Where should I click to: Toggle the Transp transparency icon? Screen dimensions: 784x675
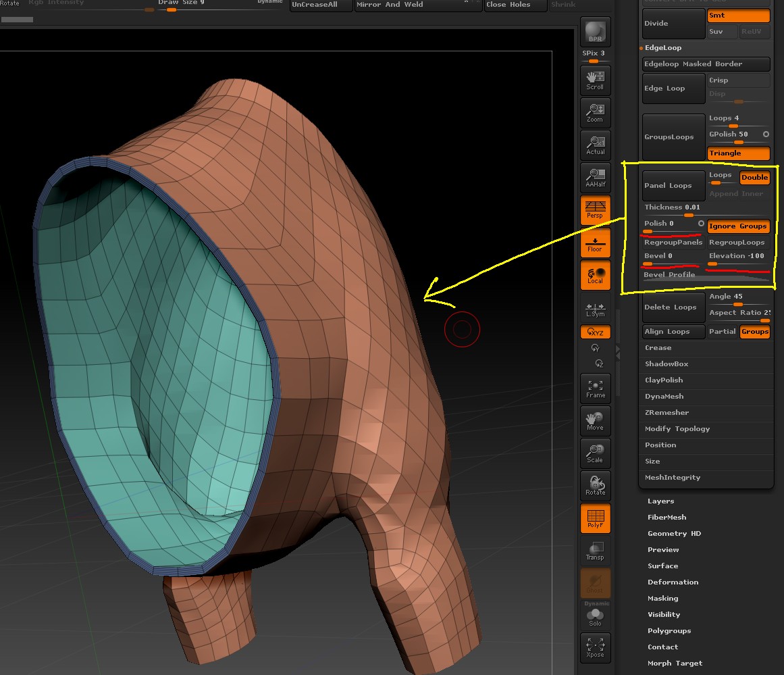pyautogui.click(x=595, y=551)
